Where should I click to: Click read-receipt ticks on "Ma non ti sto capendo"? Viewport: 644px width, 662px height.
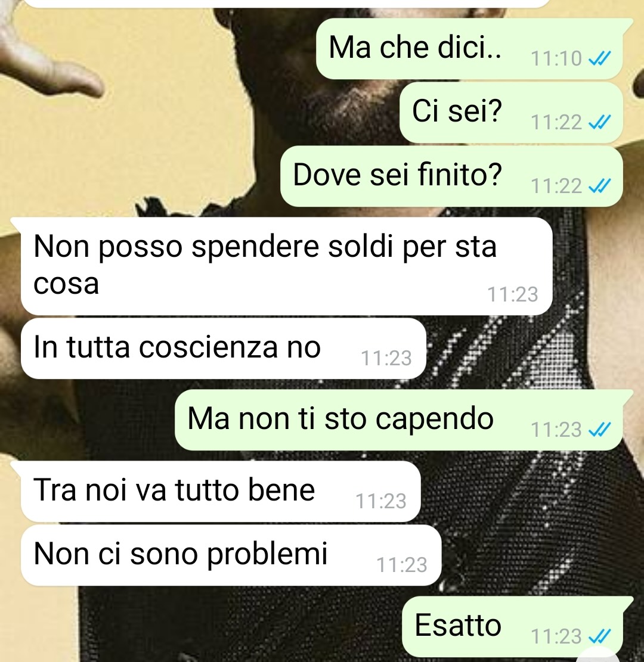click(600, 430)
